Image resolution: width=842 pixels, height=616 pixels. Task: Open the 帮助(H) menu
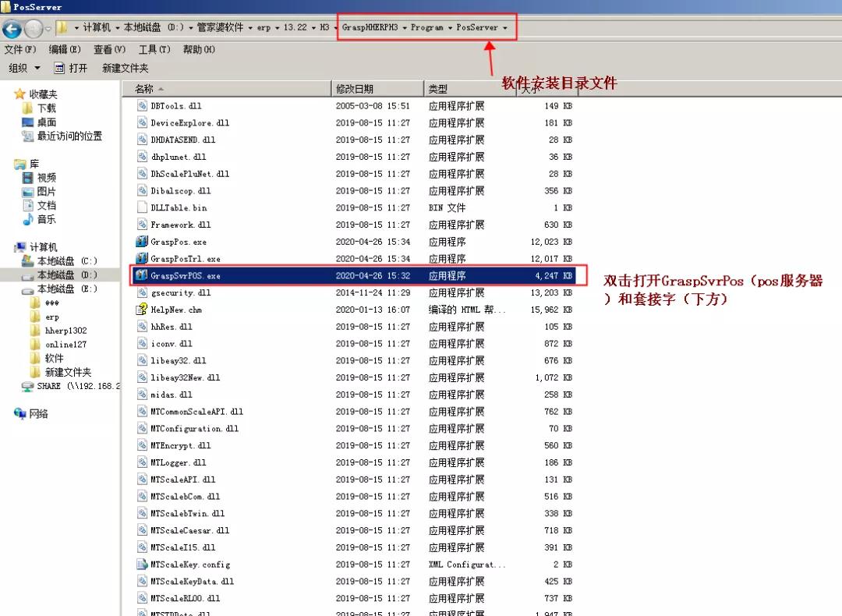click(199, 49)
